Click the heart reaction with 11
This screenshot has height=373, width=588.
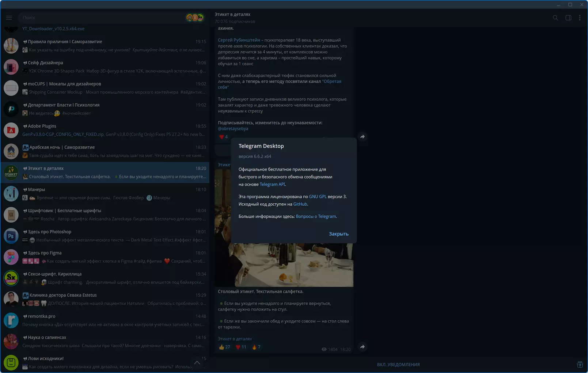click(x=241, y=347)
